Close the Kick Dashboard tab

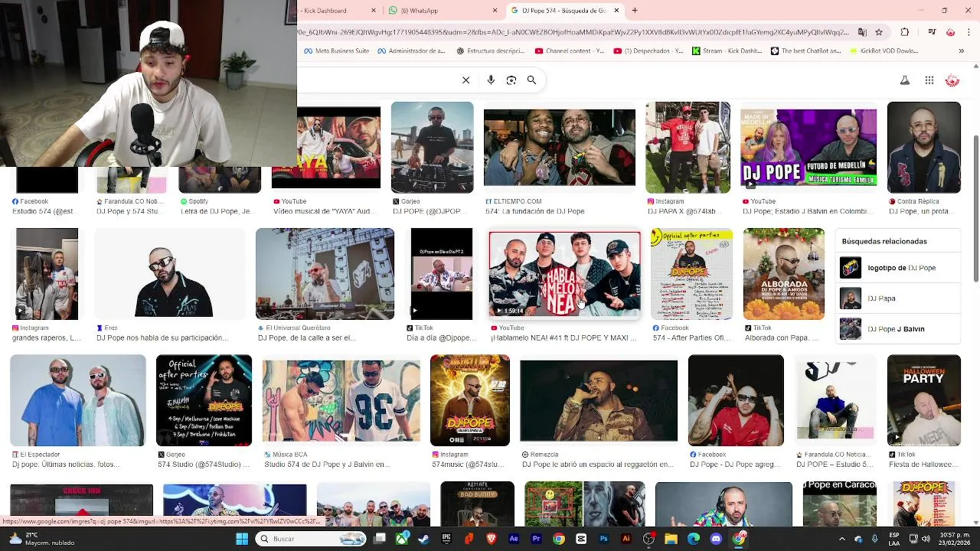(374, 11)
